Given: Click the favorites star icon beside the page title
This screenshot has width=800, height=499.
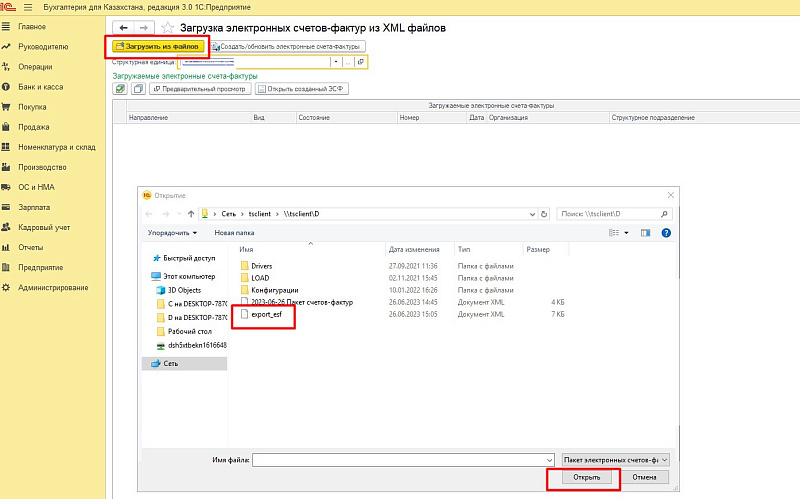Looking at the screenshot, I should [x=168, y=28].
